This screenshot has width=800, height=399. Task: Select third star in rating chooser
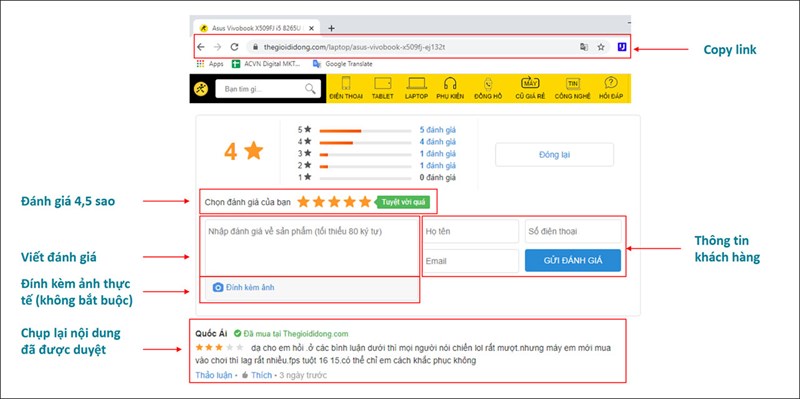tap(334, 202)
